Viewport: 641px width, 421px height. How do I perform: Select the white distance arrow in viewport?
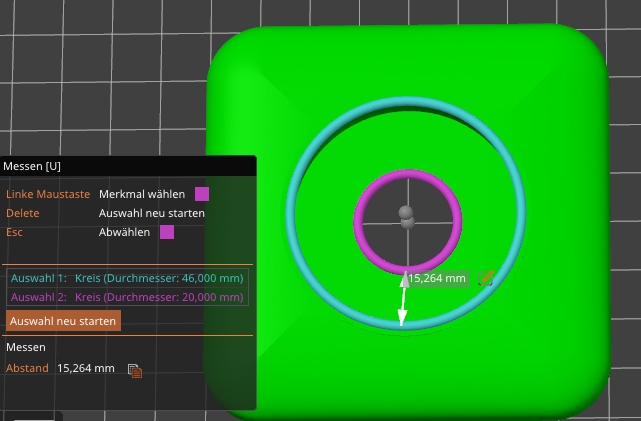[404, 300]
